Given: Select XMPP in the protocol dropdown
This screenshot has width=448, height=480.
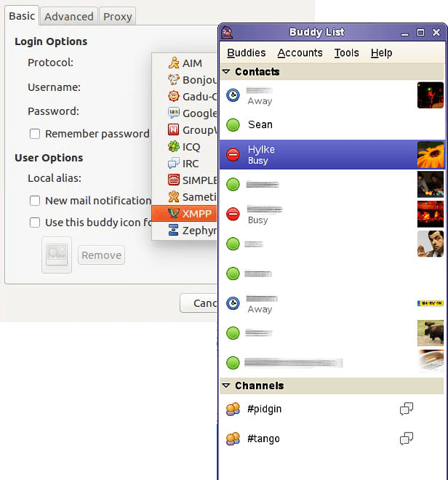Looking at the screenshot, I should 184,213.
